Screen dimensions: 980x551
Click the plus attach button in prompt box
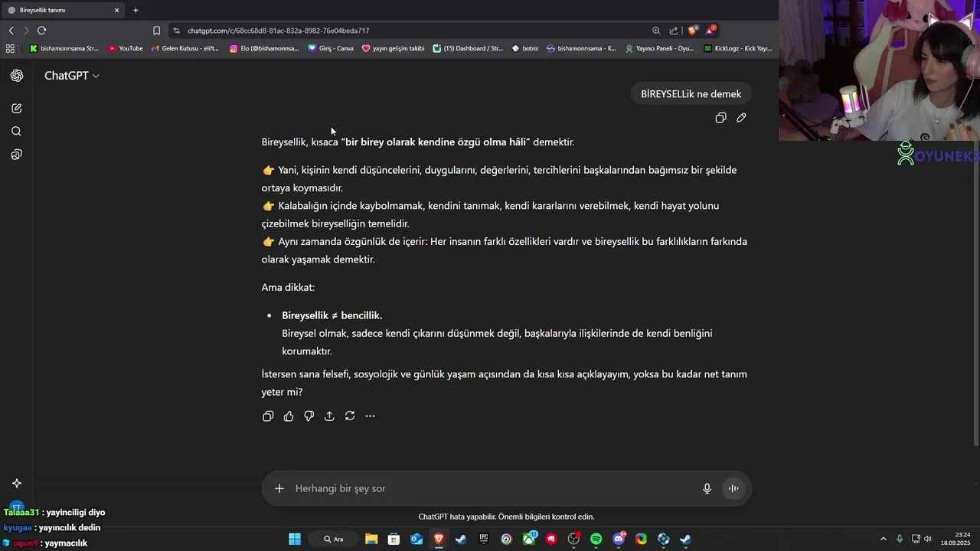coord(279,488)
